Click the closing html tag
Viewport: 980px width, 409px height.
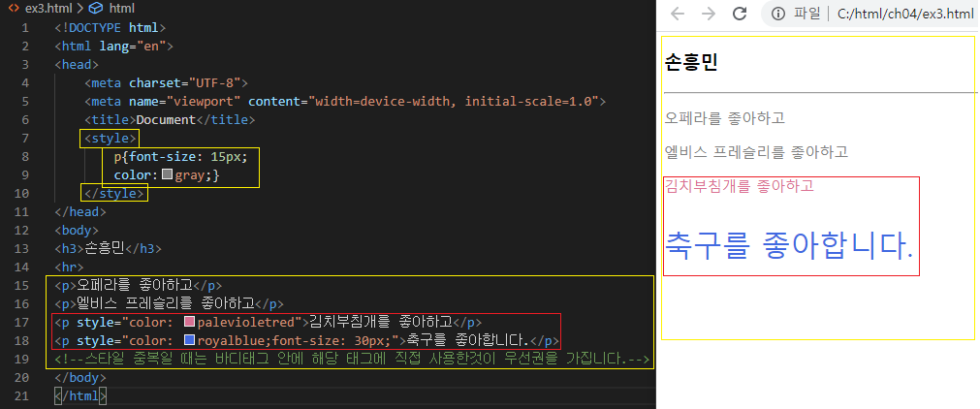(x=80, y=395)
